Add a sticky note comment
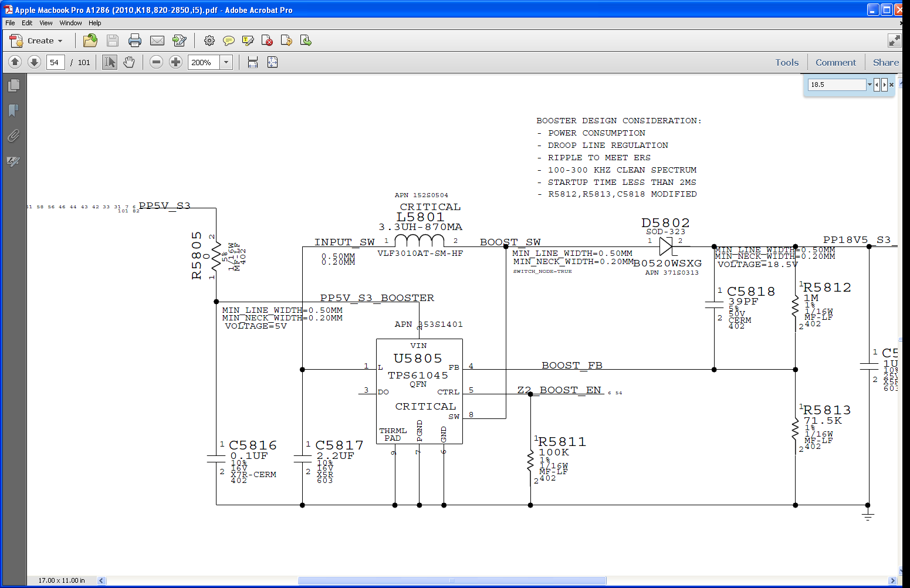 (229, 40)
